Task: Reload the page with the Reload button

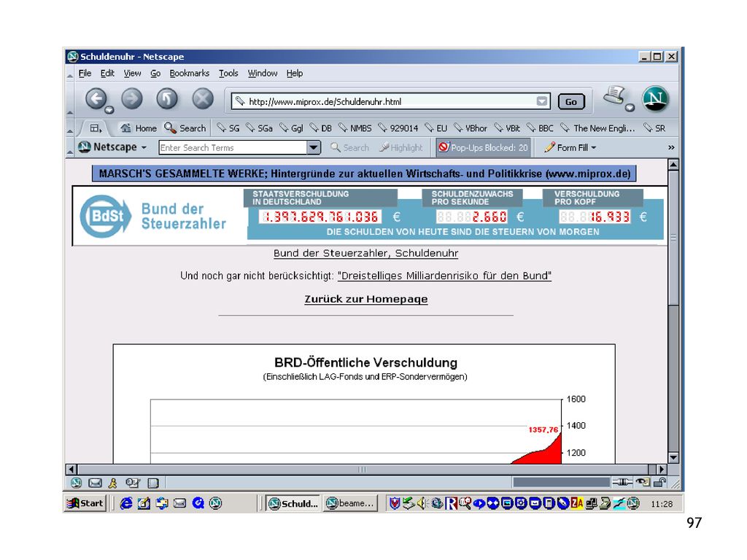Action: pos(167,99)
